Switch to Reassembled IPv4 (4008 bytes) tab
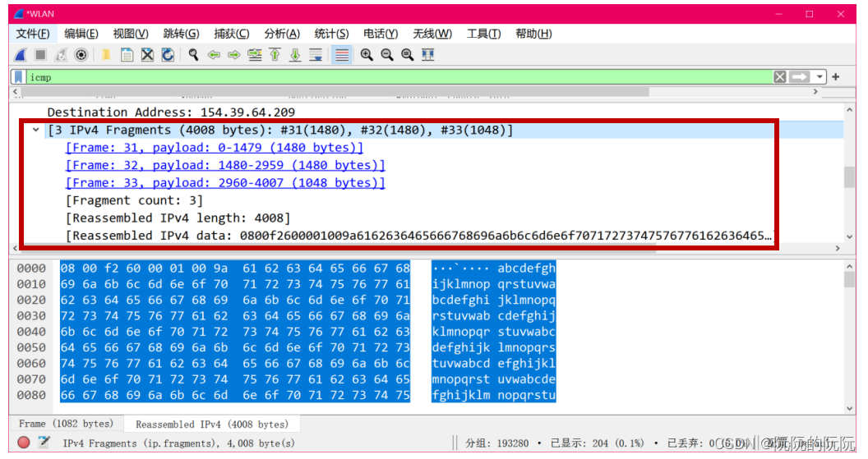Screen dimensions: 868x459 [212, 425]
